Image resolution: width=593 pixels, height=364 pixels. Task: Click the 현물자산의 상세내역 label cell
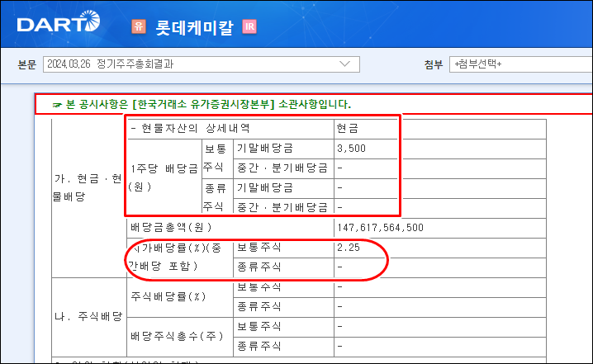coord(230,129)
